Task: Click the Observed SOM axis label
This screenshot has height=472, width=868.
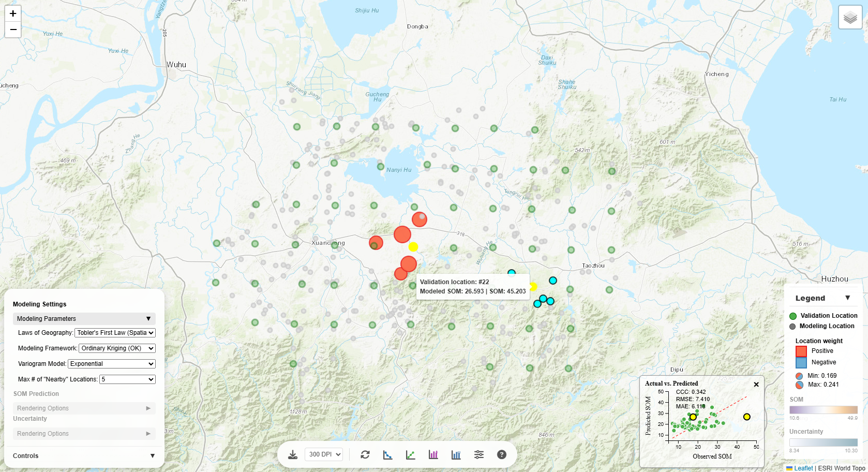Action: click(x=712, y=456)
